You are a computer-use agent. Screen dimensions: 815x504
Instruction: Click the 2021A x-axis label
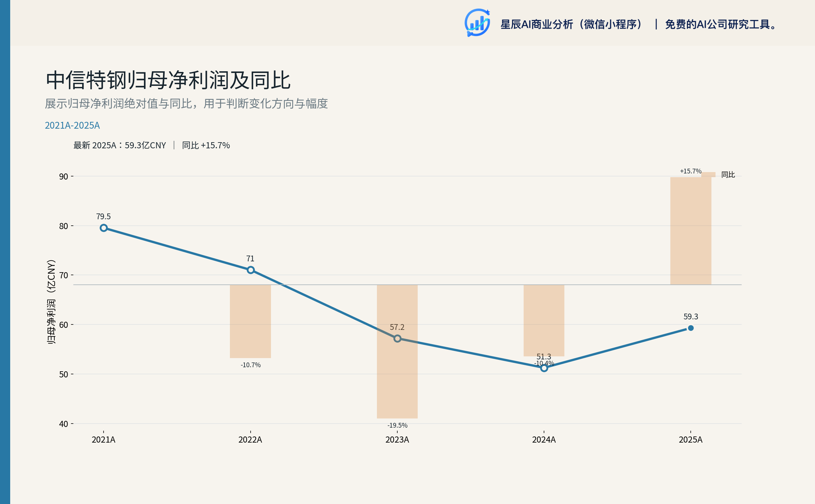(104, 440)
